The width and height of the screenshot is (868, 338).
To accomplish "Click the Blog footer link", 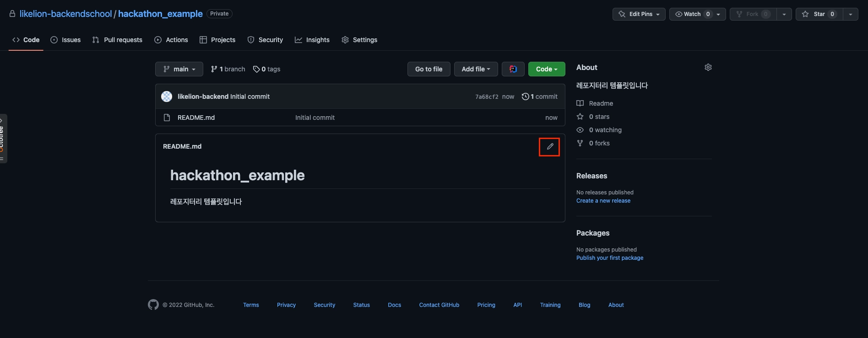I will coord(585,305).
